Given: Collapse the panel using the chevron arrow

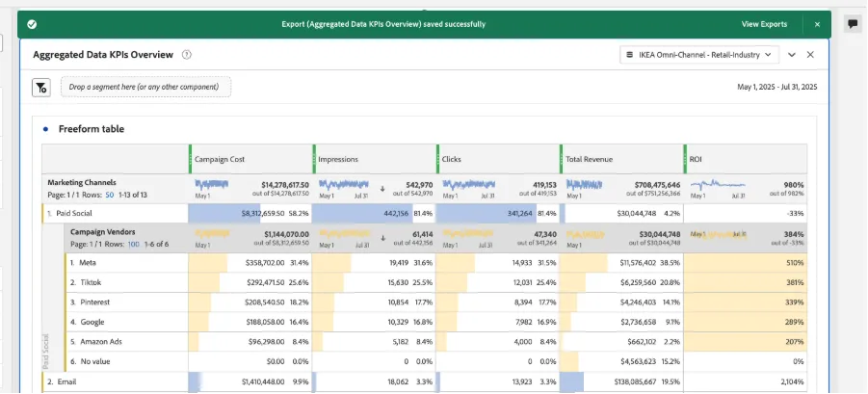Looking at the screenshot, I should pos(792,55).
